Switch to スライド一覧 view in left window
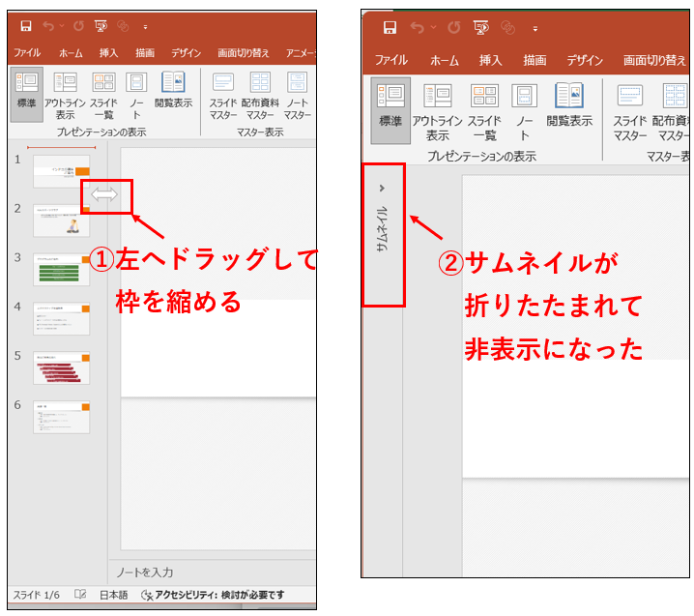This screenshot has width=694, height=616. [104, 96]
